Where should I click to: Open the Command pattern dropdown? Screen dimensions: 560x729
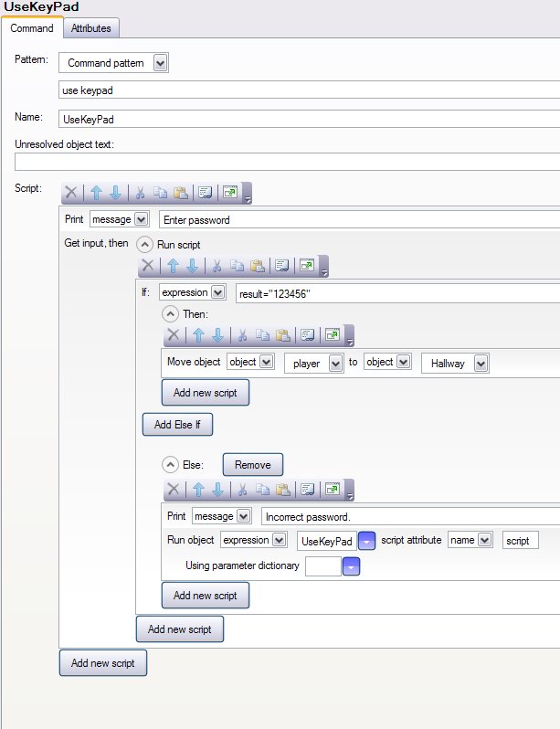(x=161, y=63)
